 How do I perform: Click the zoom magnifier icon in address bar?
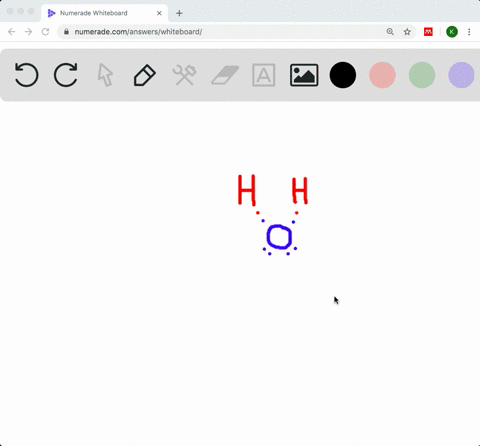tap(390, 32)
